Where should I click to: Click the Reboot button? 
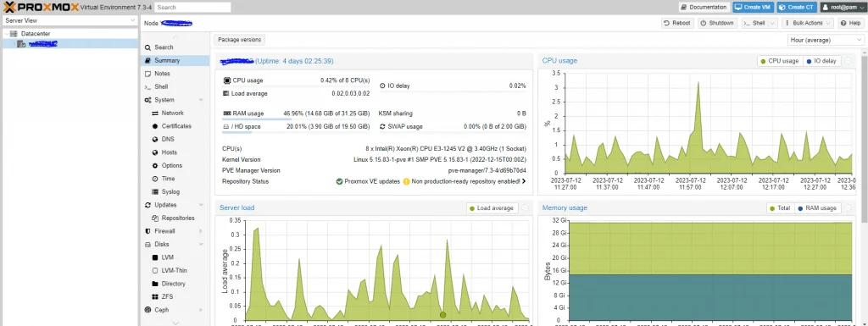click(677, 23)
